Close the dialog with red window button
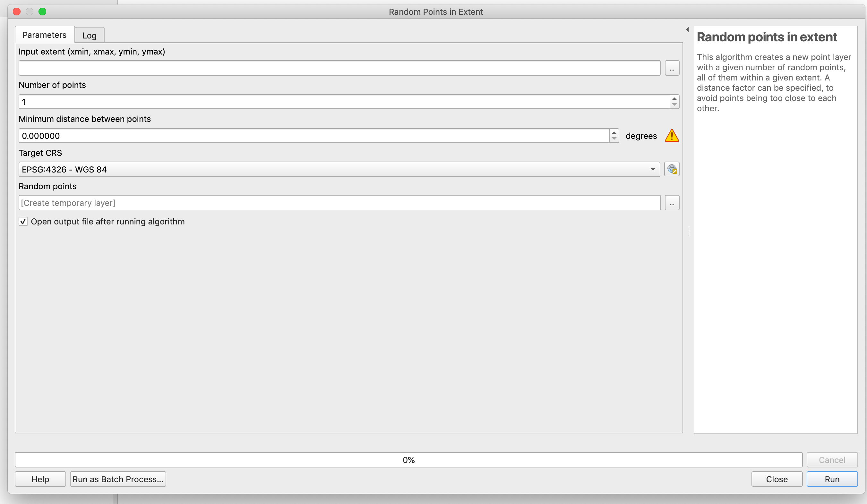Viewport: 867px width, 504px height. pos(16,12)
